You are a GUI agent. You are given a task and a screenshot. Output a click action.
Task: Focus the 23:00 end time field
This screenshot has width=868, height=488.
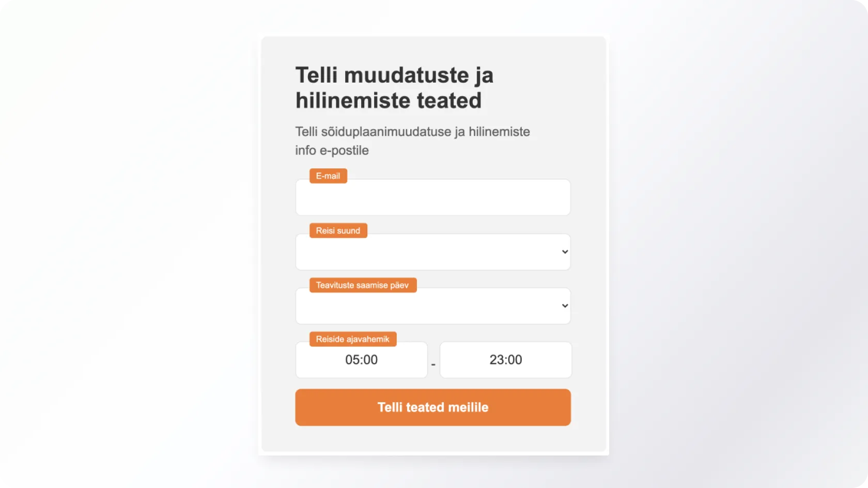(x=505, y=360)
